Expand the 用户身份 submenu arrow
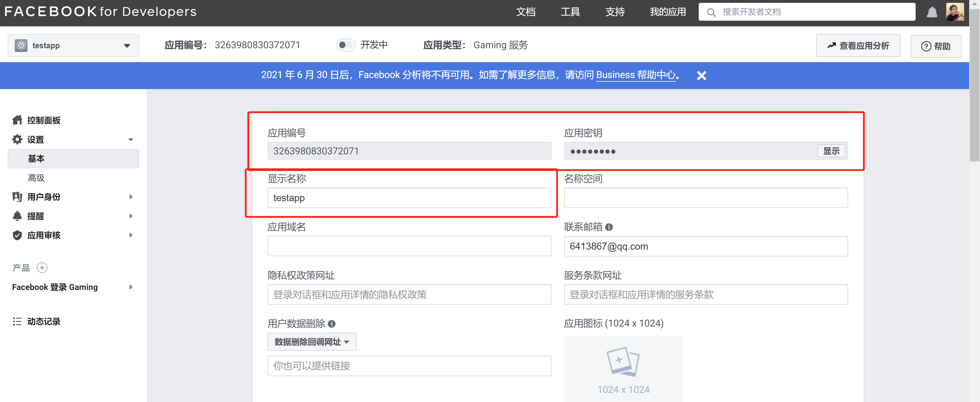The height and width of the screenshot is (402, 980). coord(131,197)
